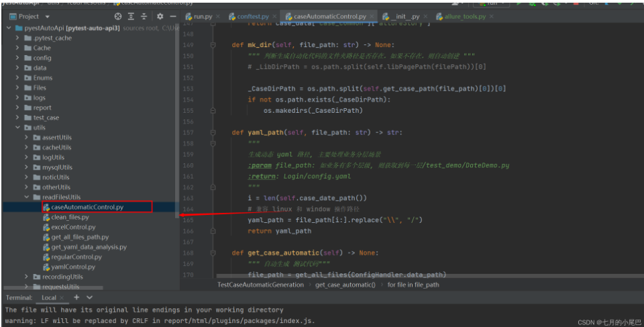The height and width of the screenshot is (327, 644).
Task: Expand the data folder
Action: pyautogui.click(x=17, y=67)
